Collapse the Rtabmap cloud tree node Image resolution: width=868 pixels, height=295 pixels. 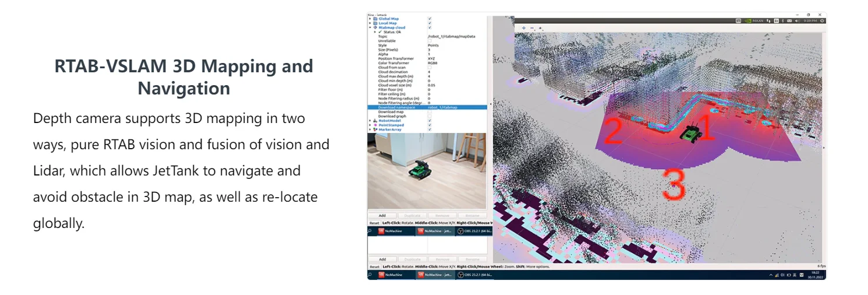370,27
